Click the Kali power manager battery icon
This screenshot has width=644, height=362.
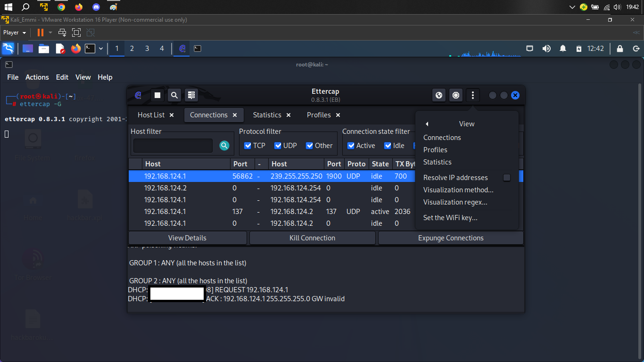point(579,49)
